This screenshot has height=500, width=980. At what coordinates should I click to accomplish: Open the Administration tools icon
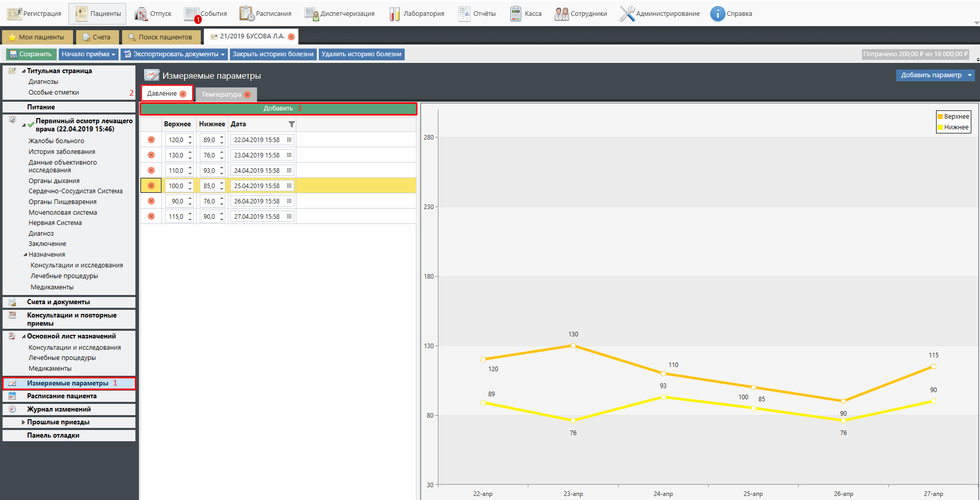[627, 14]
